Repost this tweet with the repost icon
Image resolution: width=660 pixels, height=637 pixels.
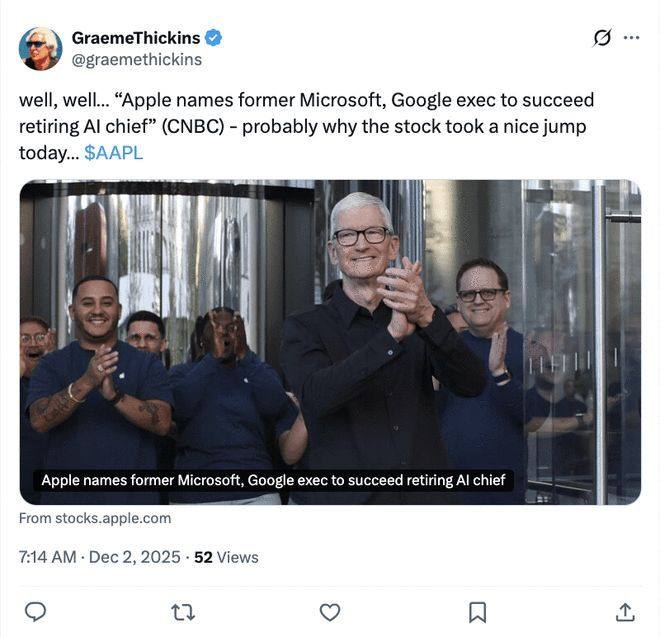[183, 611]
